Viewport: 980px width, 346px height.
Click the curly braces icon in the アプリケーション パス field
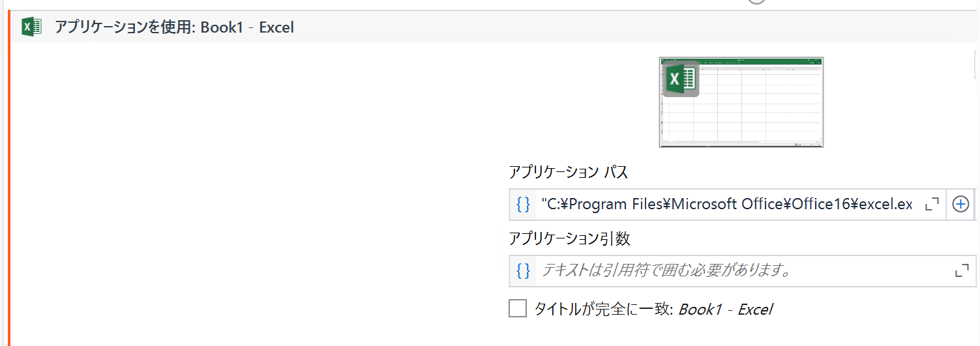tap(523, 205)
